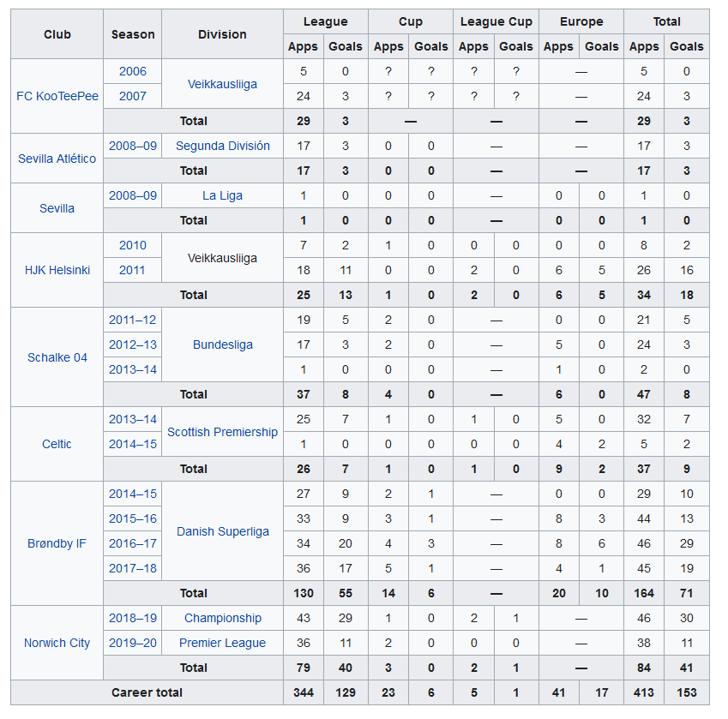Follow the blue Veikkausliiga division link

[222, 84]
